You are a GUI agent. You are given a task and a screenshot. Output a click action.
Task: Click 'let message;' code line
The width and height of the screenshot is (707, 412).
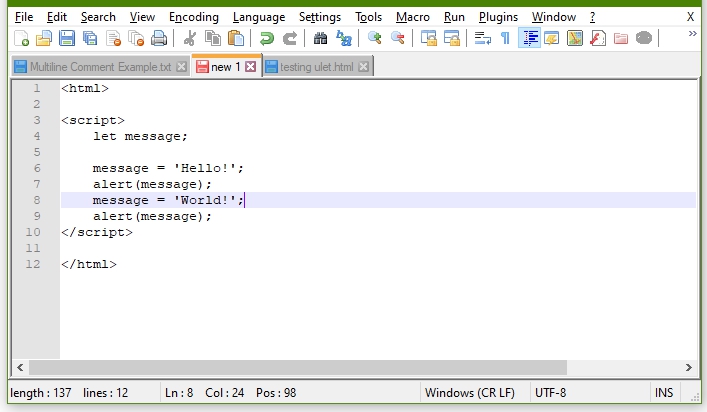(140, 136)
